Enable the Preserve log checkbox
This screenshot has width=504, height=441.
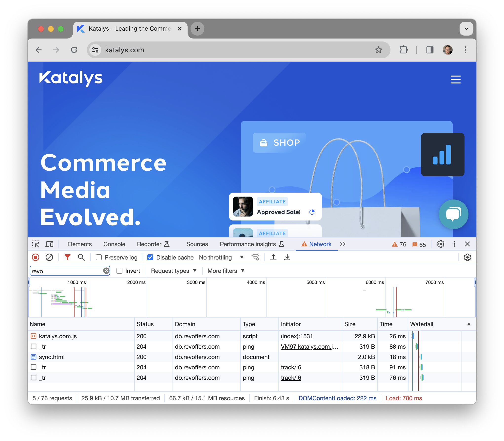[99, 258]
